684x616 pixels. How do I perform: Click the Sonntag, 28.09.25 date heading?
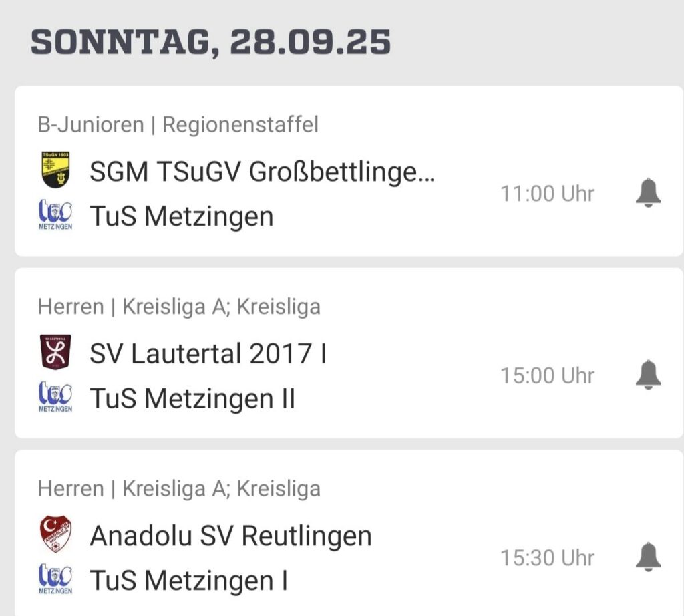pos(210,43)
